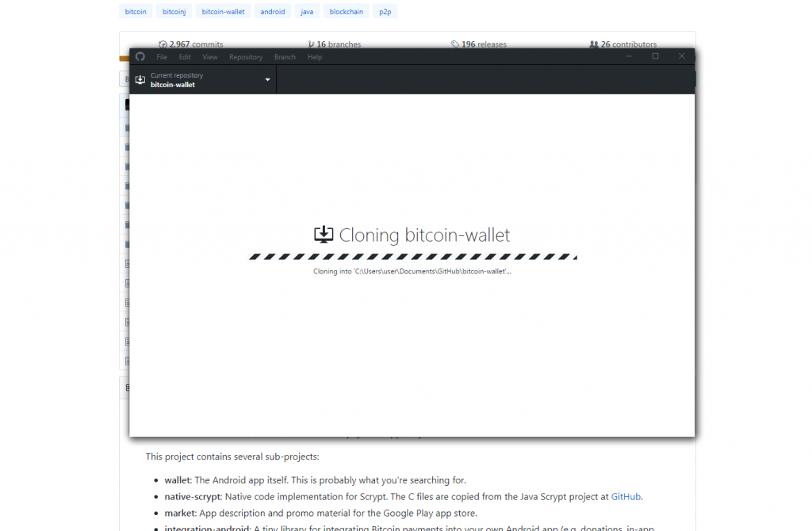Click 'This project contains several sub-projects:' text

point(232,457)
